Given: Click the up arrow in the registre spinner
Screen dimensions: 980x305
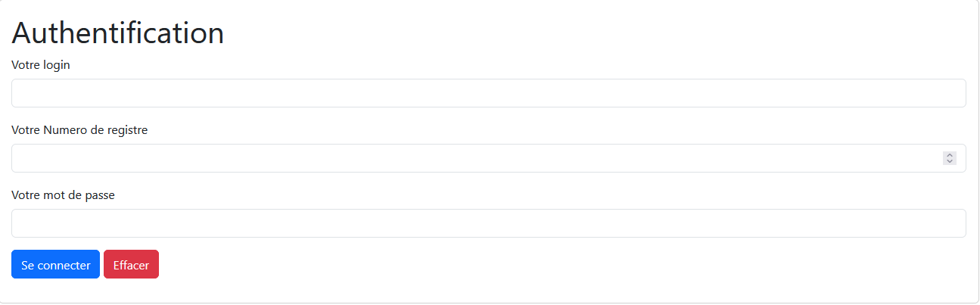Looking at the screenshot, I should click(950, 155).
